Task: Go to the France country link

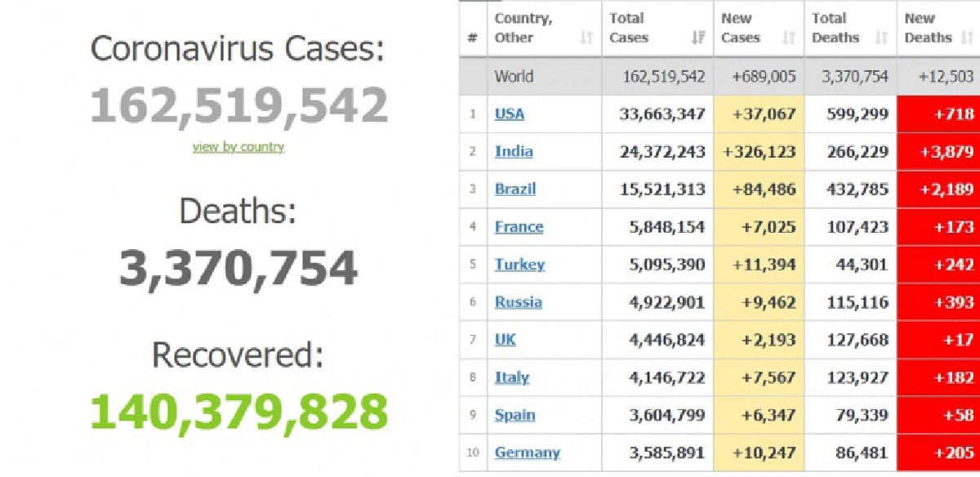Action: [x=519, y=227]
